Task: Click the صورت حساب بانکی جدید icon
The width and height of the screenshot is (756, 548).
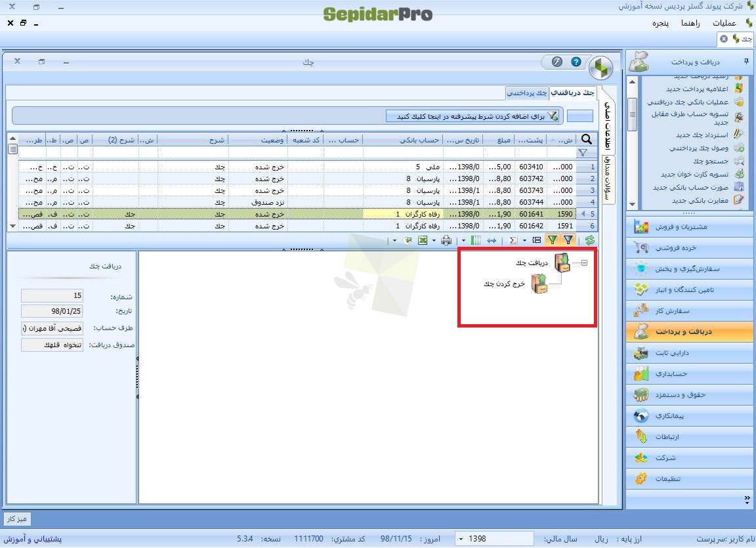Action: point(739,187)
